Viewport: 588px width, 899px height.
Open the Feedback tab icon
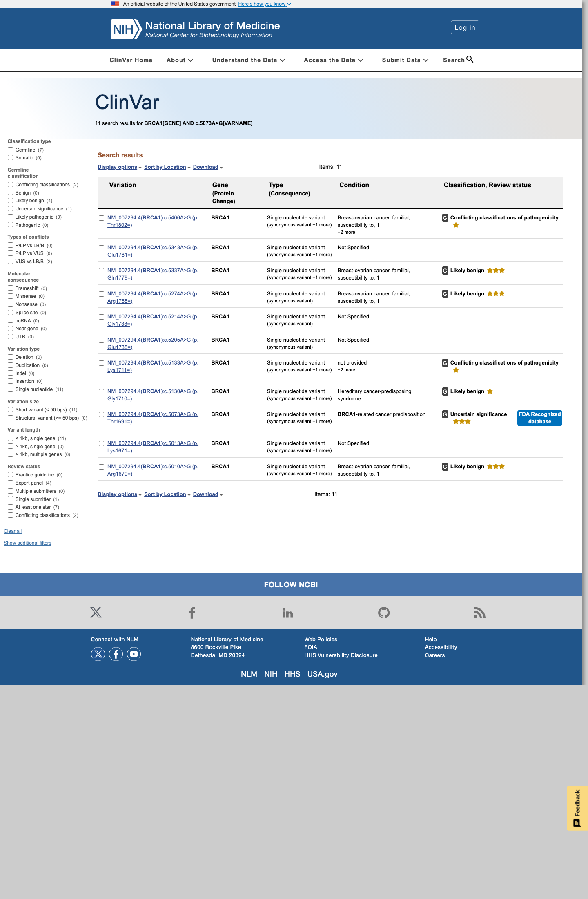click(x=577, y=823)
